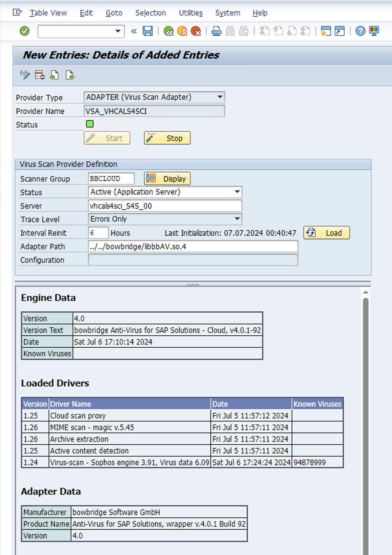Click the Known Viruses column header in Loaded Drivers
Screen dimensions: 392x555
tap(317, 404)
